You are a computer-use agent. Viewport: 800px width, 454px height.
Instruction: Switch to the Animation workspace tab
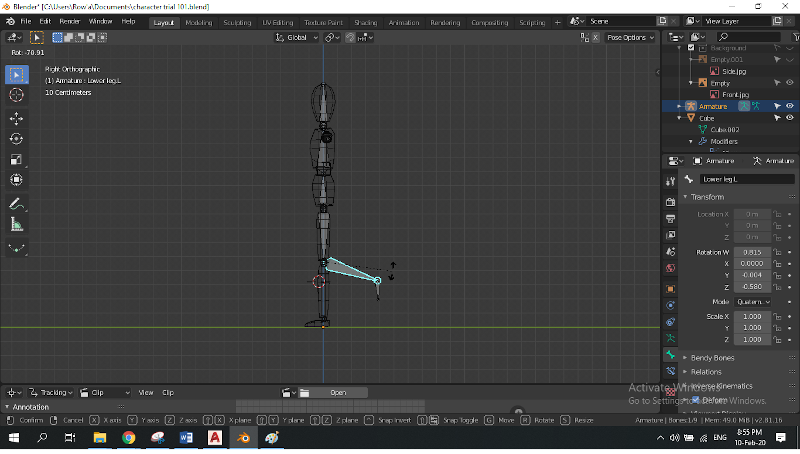pyautogui.click(x=404, y=22)
